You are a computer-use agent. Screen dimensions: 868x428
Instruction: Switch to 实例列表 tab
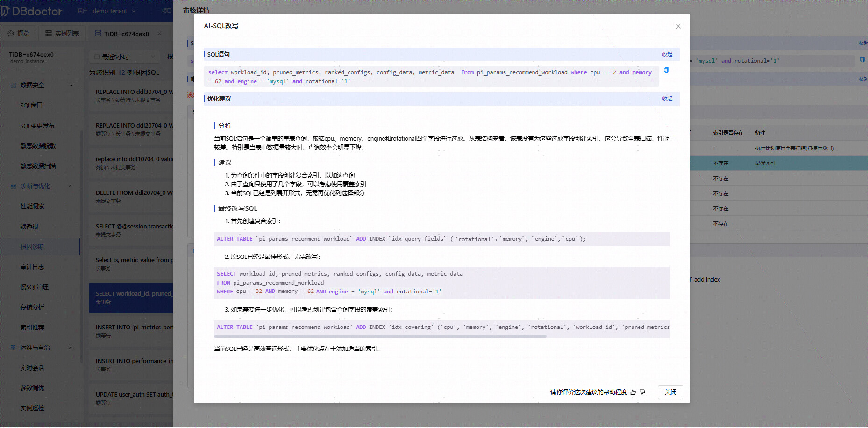click(62, 33)
